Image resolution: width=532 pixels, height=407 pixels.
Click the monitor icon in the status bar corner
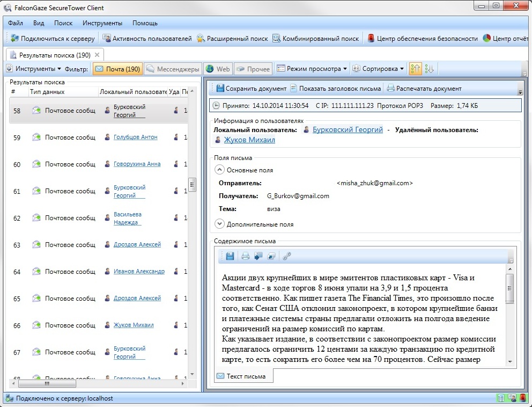tap(512, 398)
